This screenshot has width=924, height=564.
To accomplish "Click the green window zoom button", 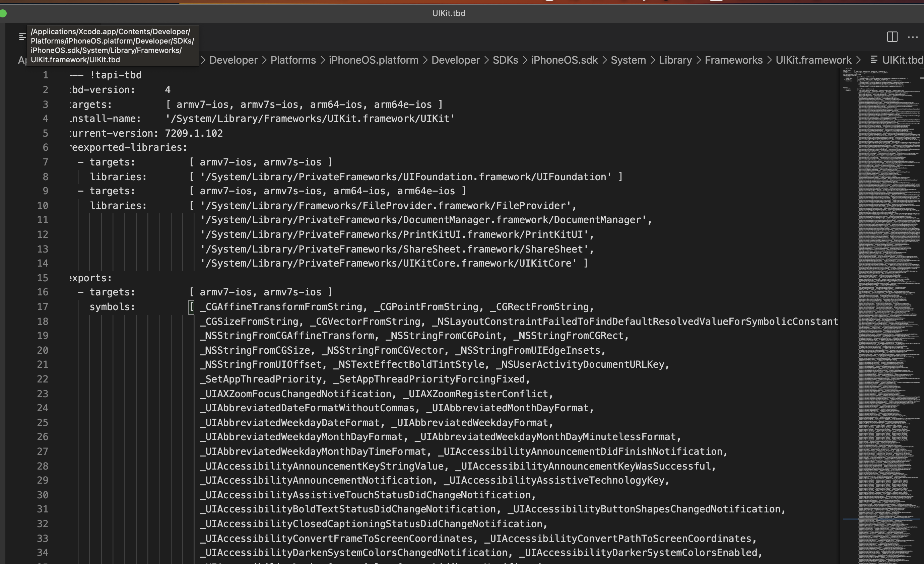I will pos(3,13).
